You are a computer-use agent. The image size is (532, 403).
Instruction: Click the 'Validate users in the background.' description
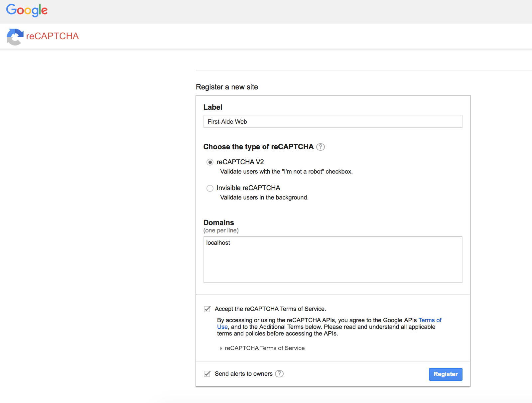point(264,198)
